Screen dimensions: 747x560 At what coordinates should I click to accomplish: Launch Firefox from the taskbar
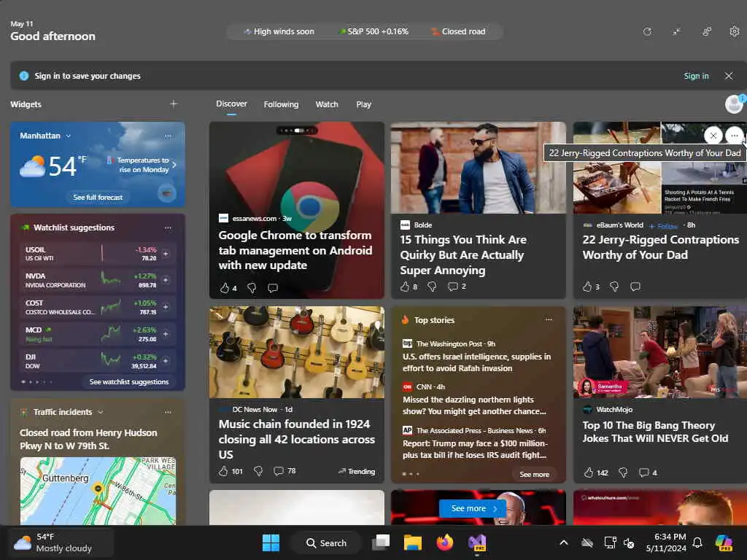445,542
